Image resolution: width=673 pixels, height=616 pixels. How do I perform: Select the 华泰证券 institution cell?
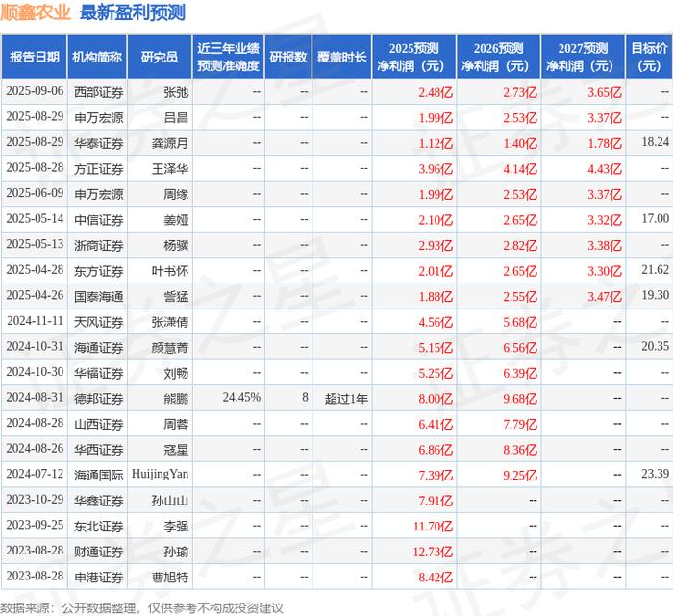click(99, 143)
